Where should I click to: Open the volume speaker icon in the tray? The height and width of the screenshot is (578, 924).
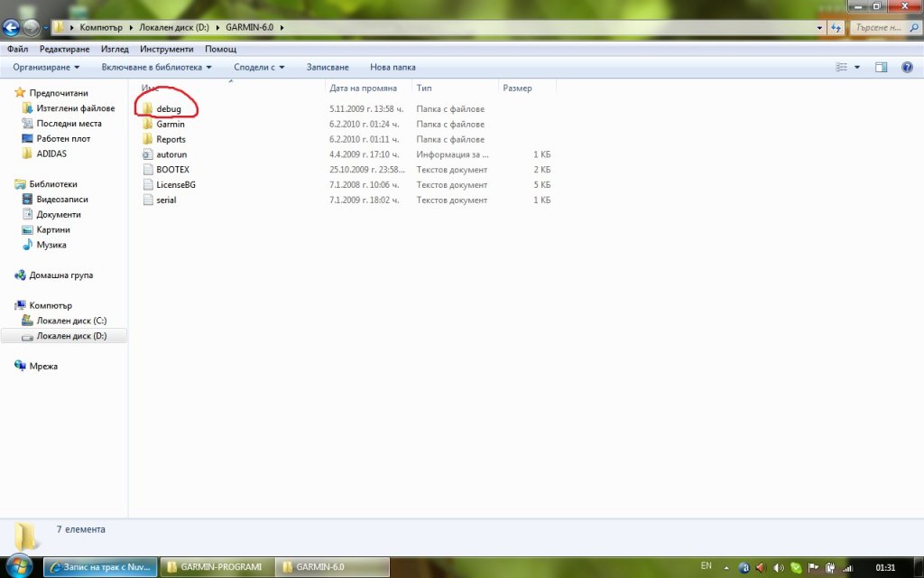(x=778, y=568)
